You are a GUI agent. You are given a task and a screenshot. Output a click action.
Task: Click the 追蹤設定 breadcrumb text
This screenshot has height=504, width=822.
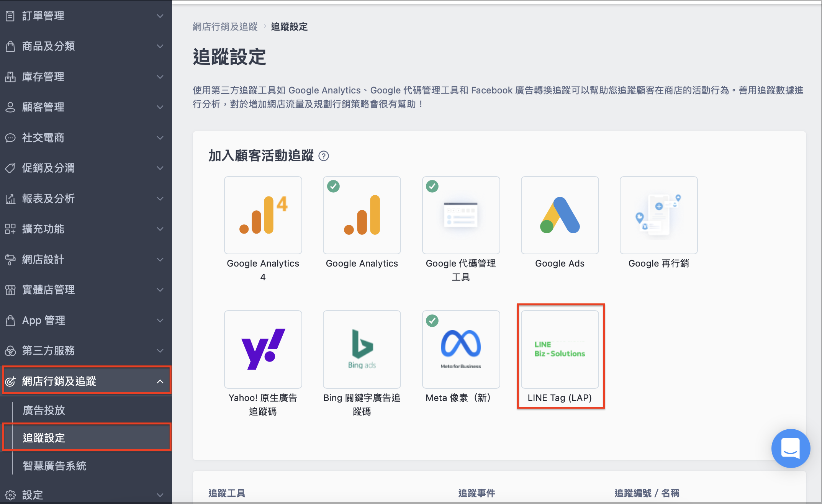pyautogui.click(x=290, y=27)
